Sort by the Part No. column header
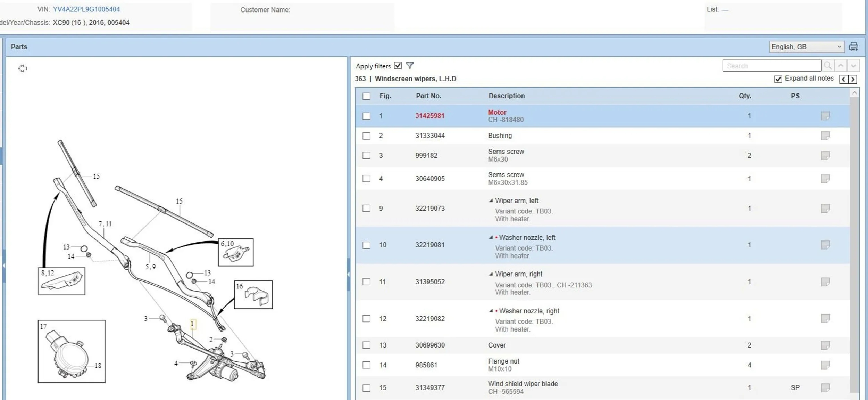The height and width of the screenshot is (400, 868). coord(428,96)
